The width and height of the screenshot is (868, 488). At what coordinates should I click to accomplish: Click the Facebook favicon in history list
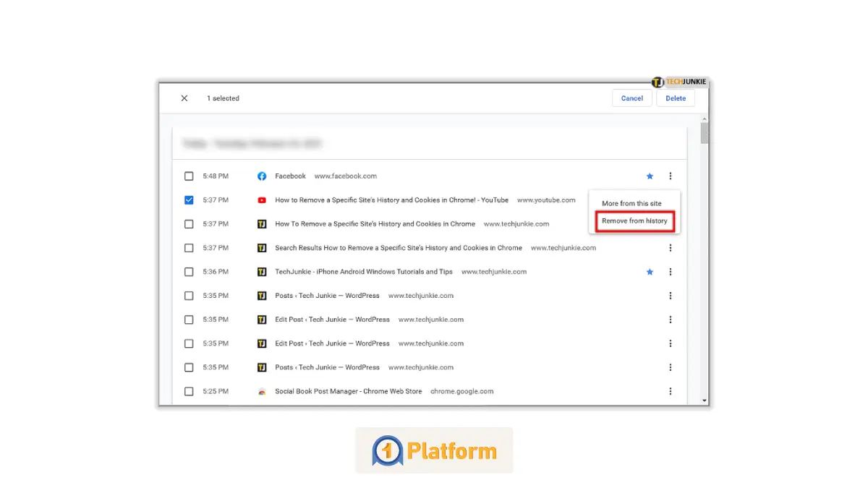click(x=262, y=176)
